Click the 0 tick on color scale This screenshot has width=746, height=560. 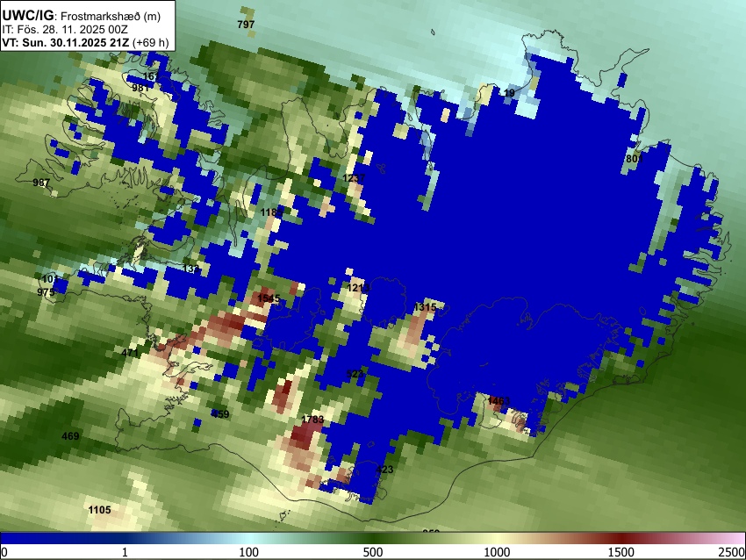(4, 552)
